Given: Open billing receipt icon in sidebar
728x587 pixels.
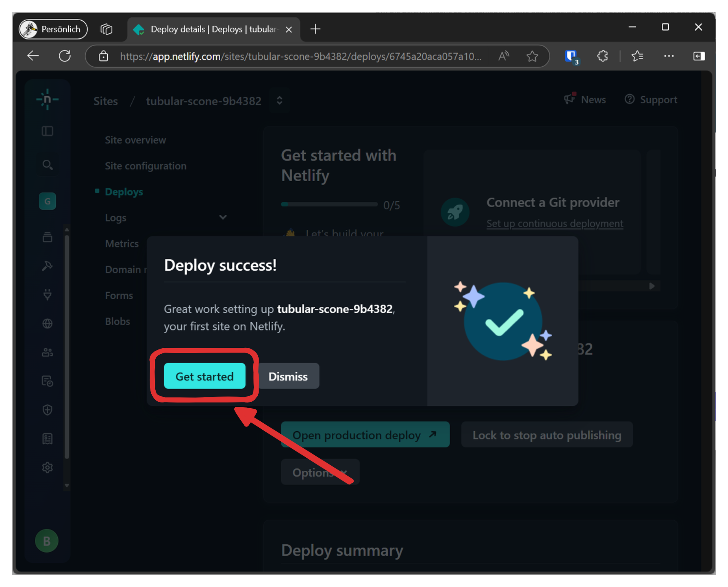Looking at the screenshot, I should (47, 438).
